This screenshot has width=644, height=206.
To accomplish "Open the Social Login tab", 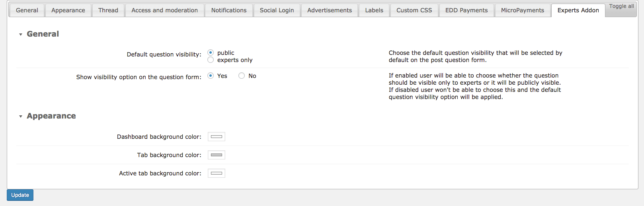I will point(277,10).
